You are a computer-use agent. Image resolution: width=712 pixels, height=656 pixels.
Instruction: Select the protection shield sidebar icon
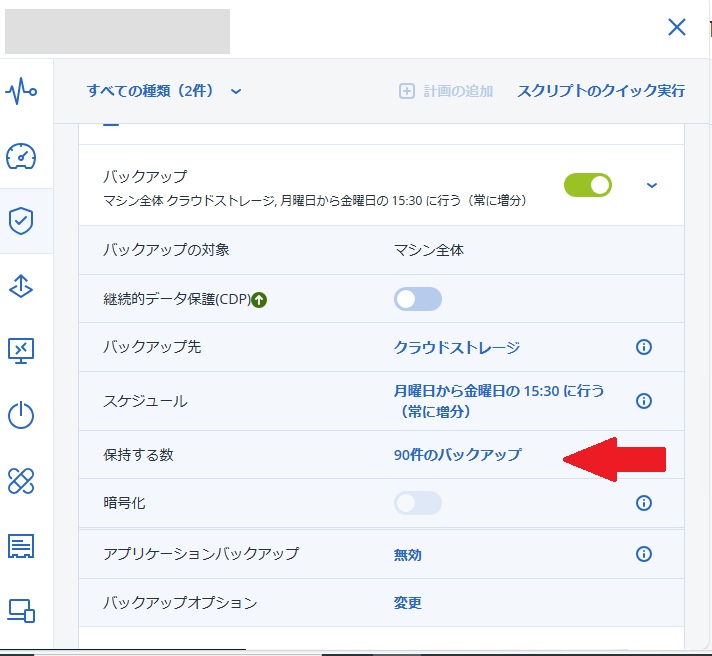pyautogui.click(x=21, y=221)
